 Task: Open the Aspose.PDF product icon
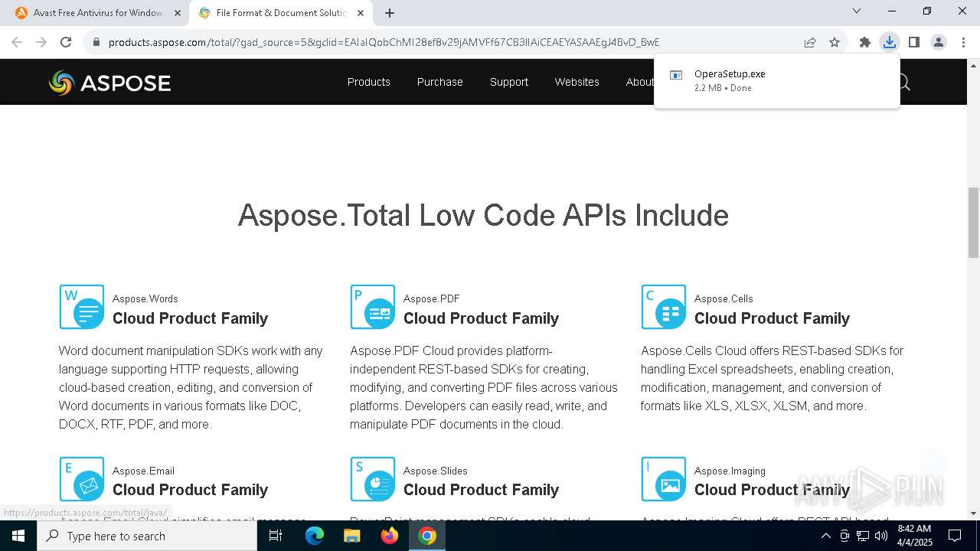pos(373,307)
